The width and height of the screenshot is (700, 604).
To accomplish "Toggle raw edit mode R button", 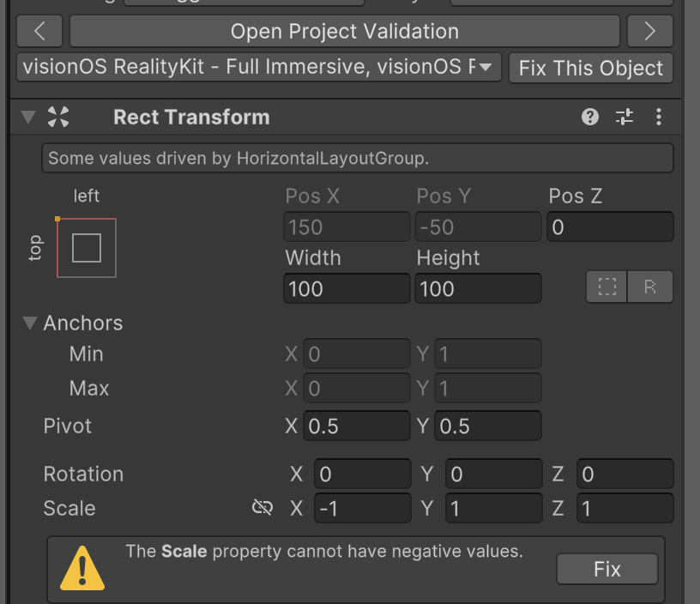I will 649,287.
